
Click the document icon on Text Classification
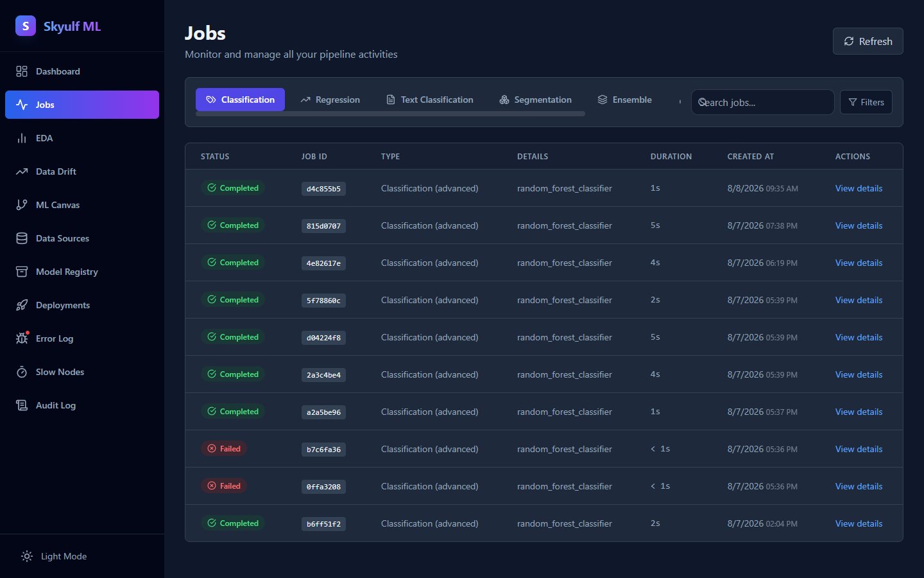391,100
